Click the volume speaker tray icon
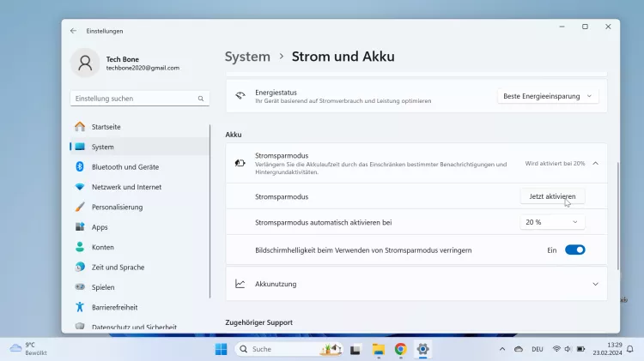The height and width of the screenshot is (361, 644). tap(568, 349)
